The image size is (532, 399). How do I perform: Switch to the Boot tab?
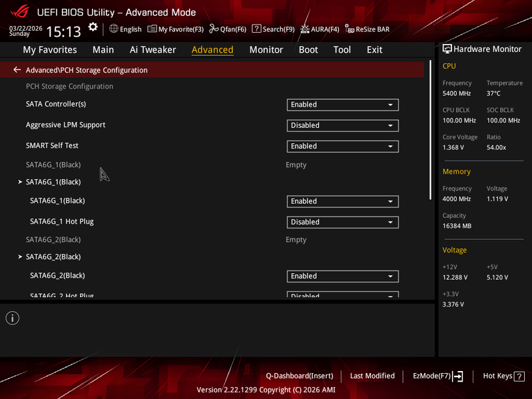click(x=308, y=50)
